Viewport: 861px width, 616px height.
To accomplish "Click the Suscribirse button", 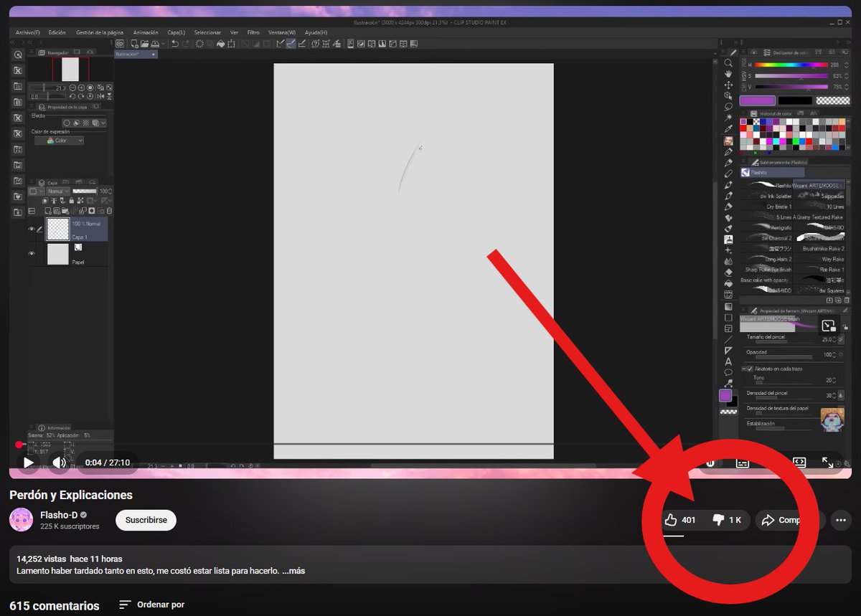I will (146, 520).
